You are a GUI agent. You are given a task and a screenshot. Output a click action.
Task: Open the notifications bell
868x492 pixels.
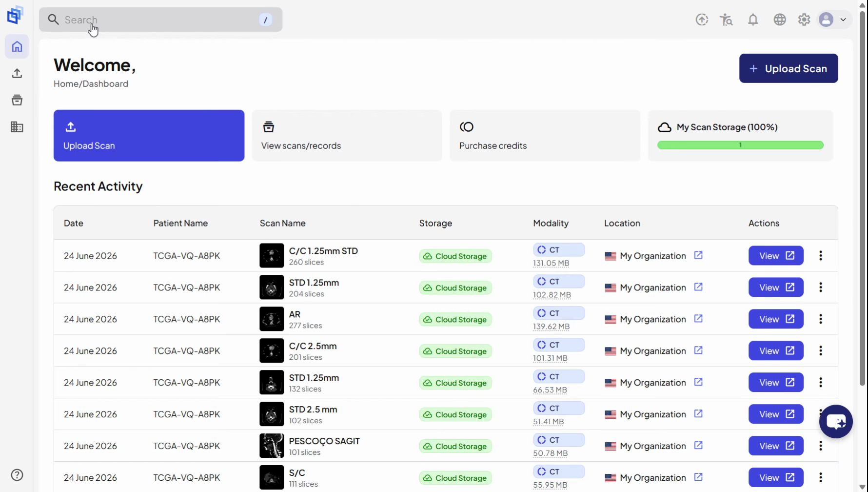(753, 20)
